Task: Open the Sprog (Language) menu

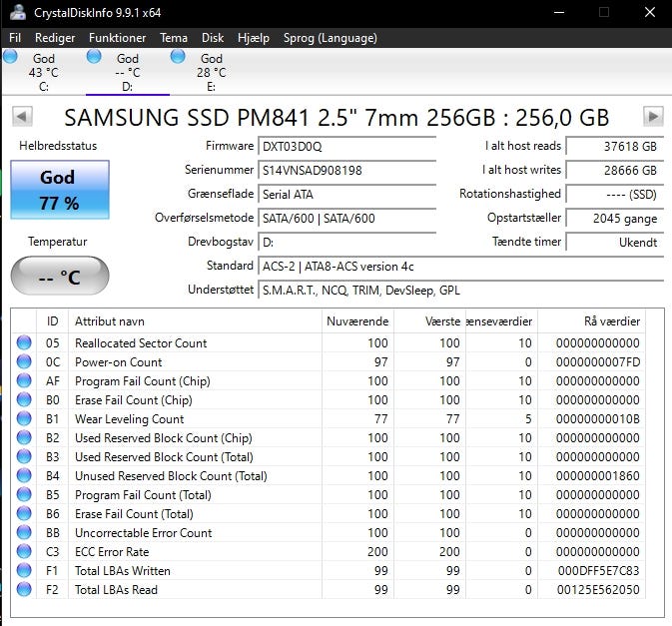Action: pyautogui.click(x=330, y=38)
